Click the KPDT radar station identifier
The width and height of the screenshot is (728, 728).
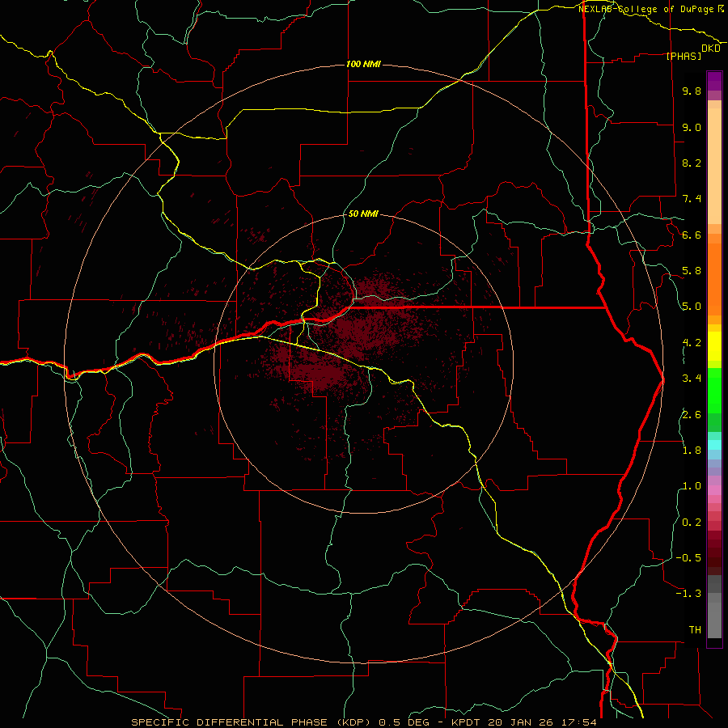466,722
